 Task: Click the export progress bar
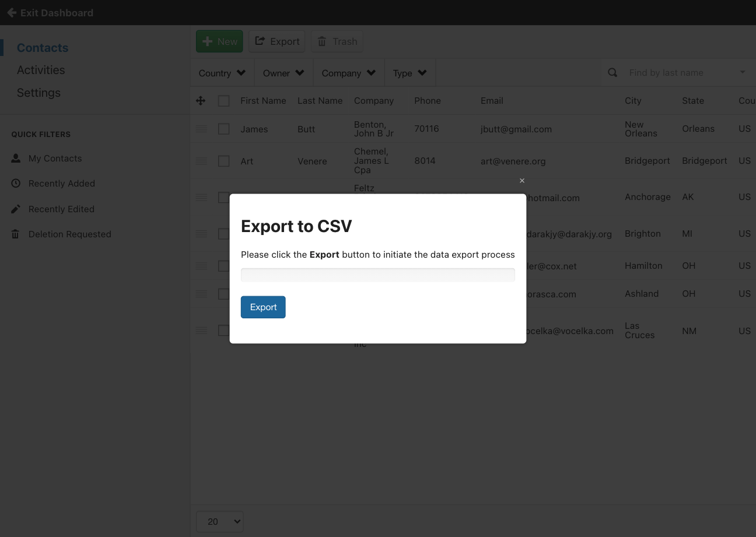pos(377,275)
